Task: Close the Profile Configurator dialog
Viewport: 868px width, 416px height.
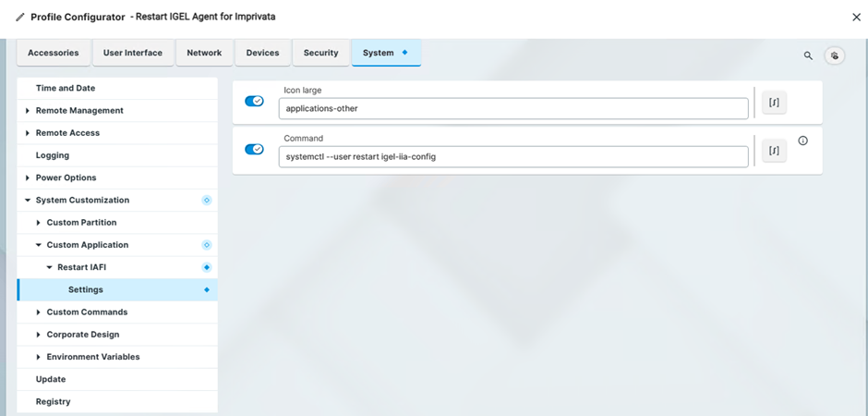Action: click(855, 17)
